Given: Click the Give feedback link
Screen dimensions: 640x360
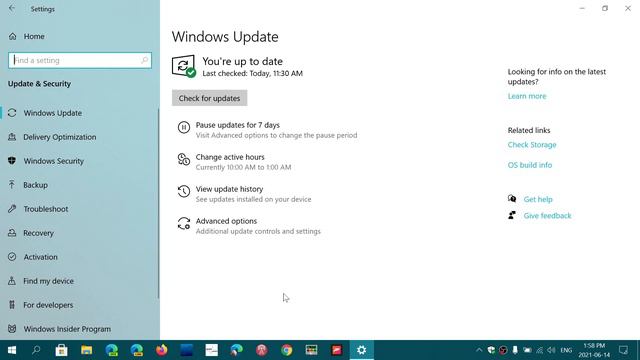Looking at the screenshot, I should click(x=547, y=216).
